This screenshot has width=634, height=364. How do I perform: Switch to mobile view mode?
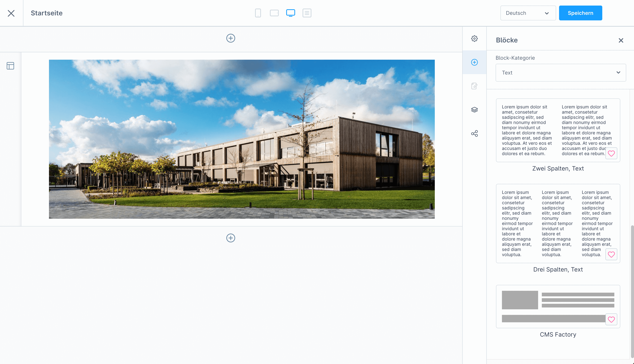[258, 12]
